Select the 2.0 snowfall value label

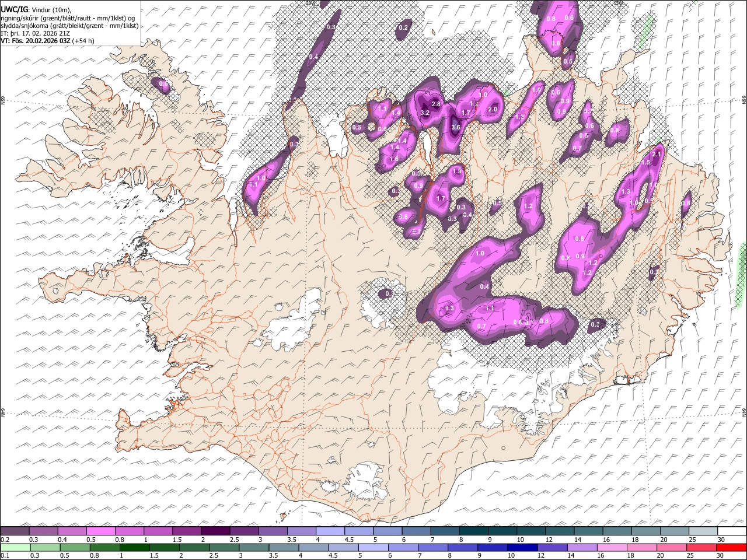492,109
